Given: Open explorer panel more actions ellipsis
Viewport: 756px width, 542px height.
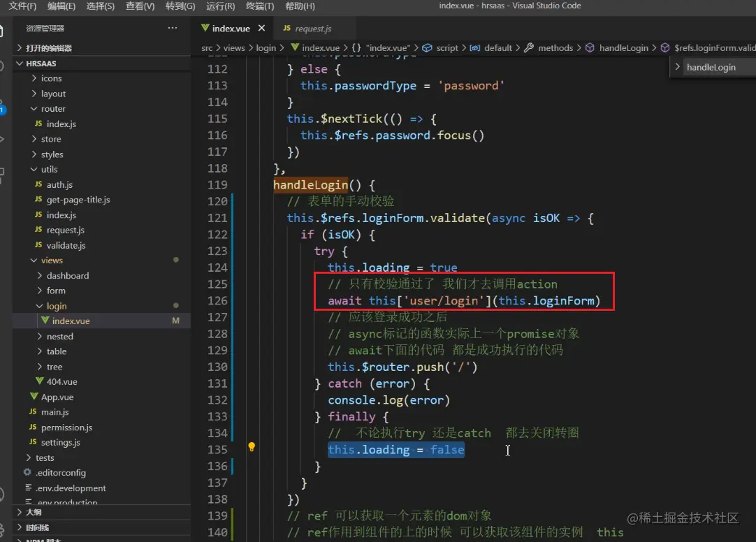Looking at the screenshot, I should 172,28.
